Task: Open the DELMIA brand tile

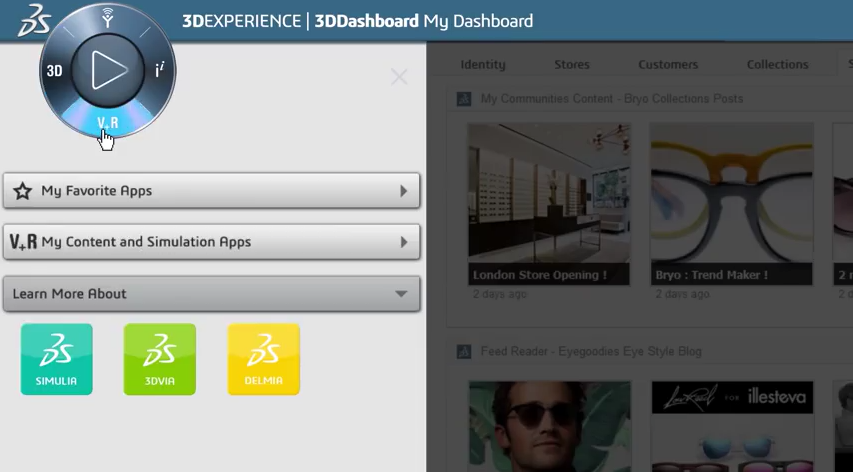Action: pos(264,359)
